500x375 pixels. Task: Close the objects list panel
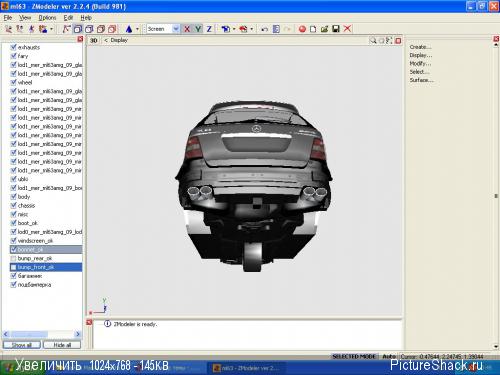click(x=80, y=39)
